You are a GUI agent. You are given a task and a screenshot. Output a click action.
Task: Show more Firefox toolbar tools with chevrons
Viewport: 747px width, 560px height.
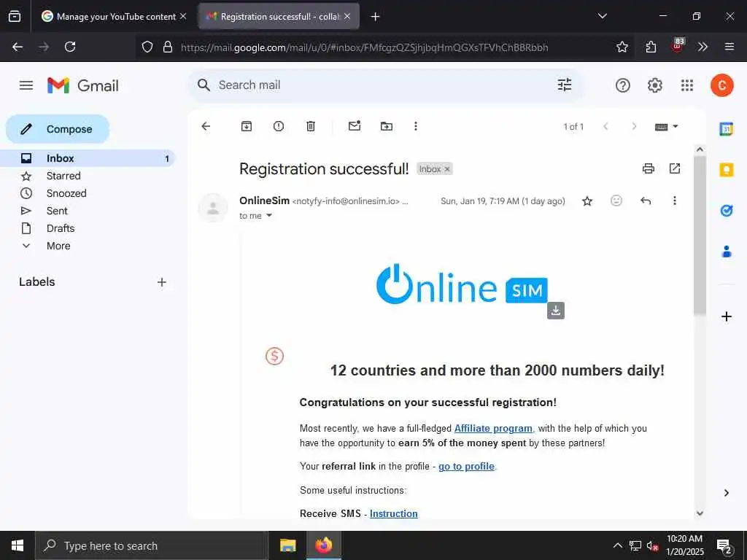pos(703,47)
